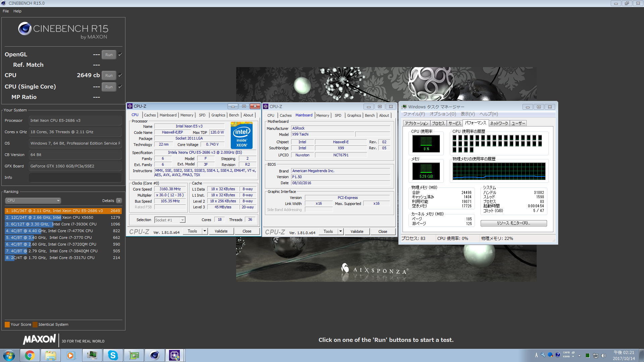Screen dimensions: 644x362
Task: Switch to SPD tab in Mainboard CPU-Z window
Action: point(338,115)
